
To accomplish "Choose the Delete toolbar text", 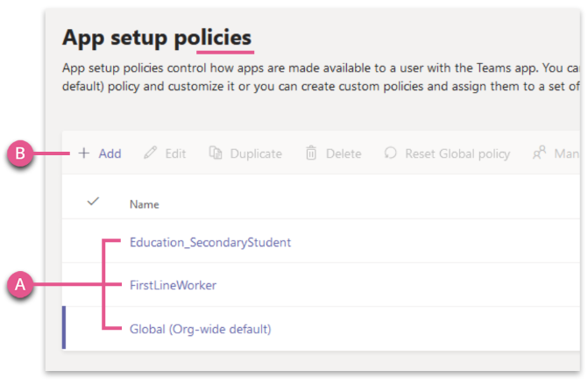I will point(344,153).
